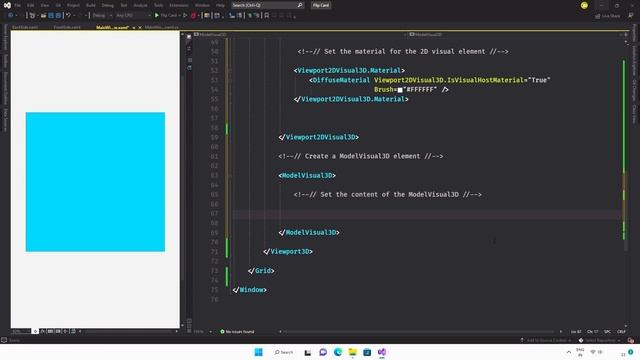The height and width of the screenshot is (360, 640).
Task: Click No issues found status indicator
Action: [x=237, y=331]
